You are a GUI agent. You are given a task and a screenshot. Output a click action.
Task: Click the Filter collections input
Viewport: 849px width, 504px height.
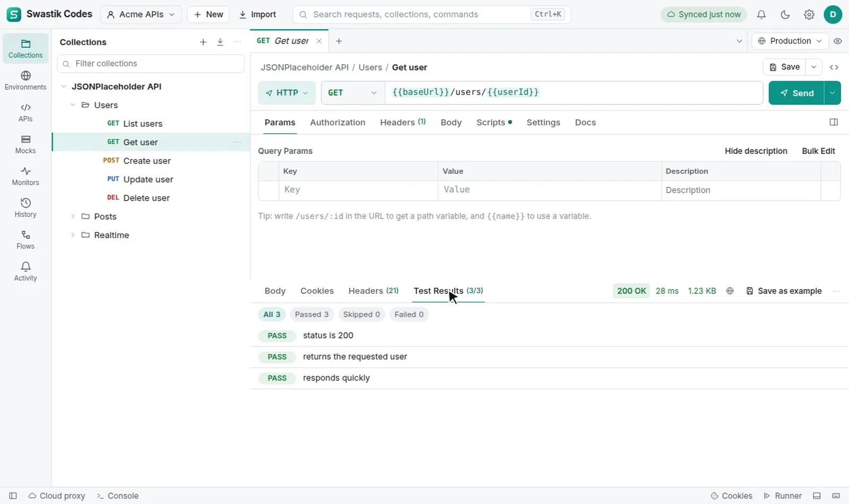pos(151,64)
